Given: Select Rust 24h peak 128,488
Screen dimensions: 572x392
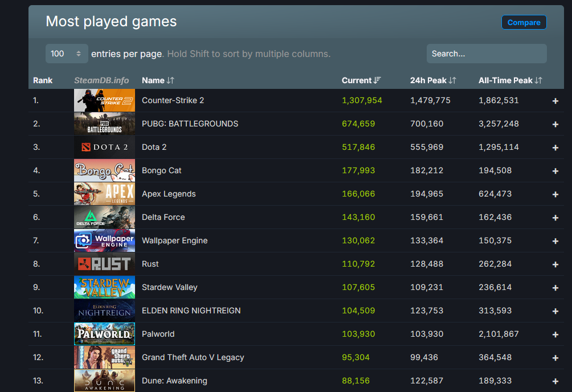Looking at the screenshot, I should click(x=427, y=264).
